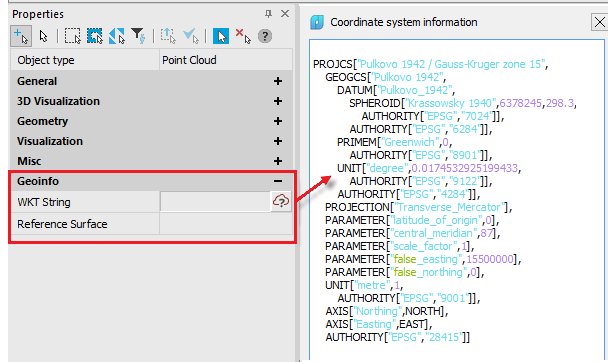Viewport: 608px width, 362px height.
Task: Click the AXIS Northing line
Action: [387, 311]
